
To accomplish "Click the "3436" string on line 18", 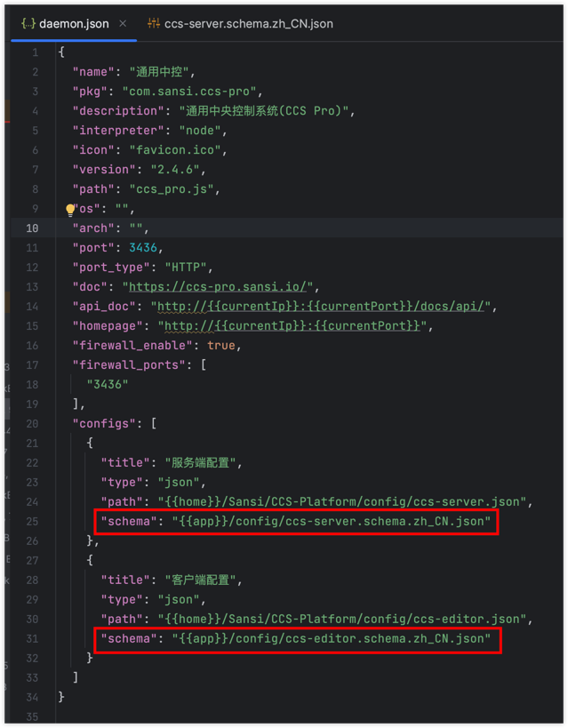I will (x=108, y=384).
